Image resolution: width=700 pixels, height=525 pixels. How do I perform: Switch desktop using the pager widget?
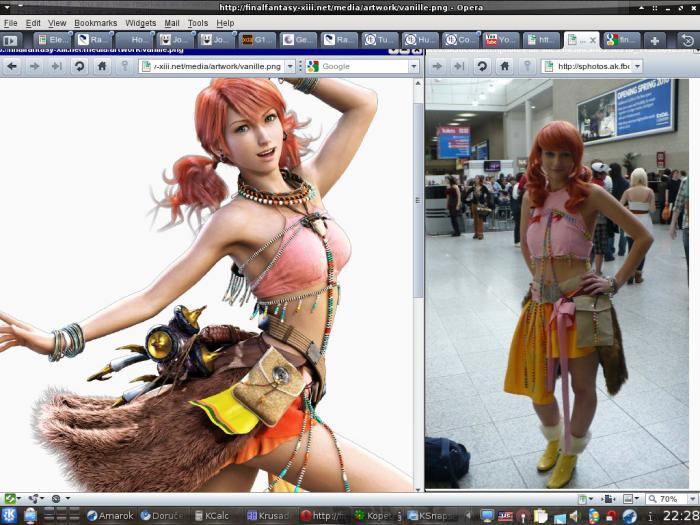[62, 515]
